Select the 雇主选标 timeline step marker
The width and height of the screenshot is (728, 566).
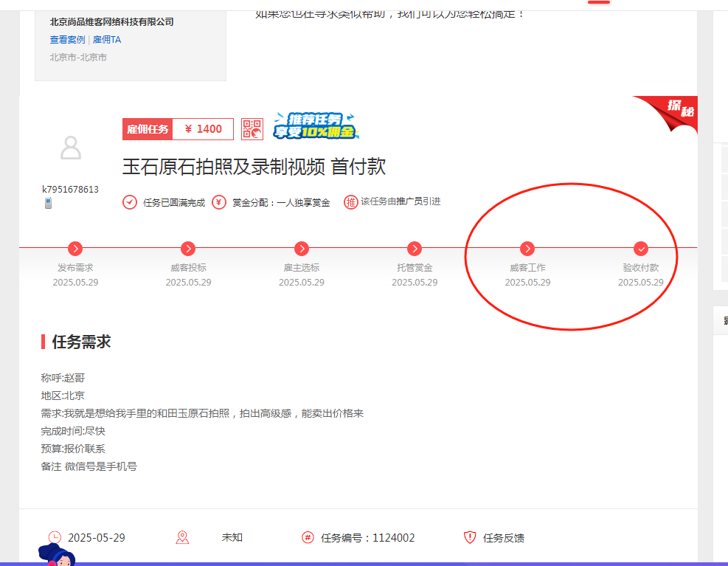tap(301, 249)
